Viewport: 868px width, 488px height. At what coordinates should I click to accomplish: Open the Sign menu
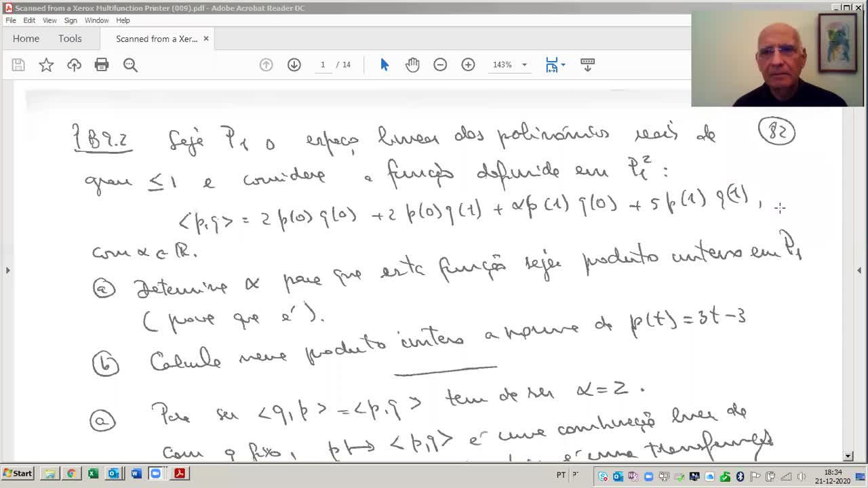pyautogui.click(x=71, y=20)
